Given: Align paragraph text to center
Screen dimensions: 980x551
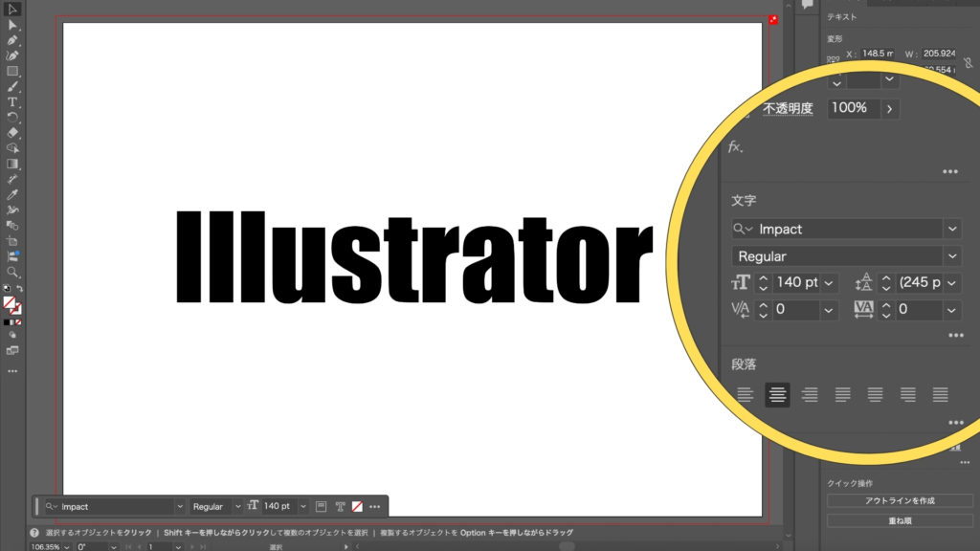Looking at the screenshot, I should (777, 394).
